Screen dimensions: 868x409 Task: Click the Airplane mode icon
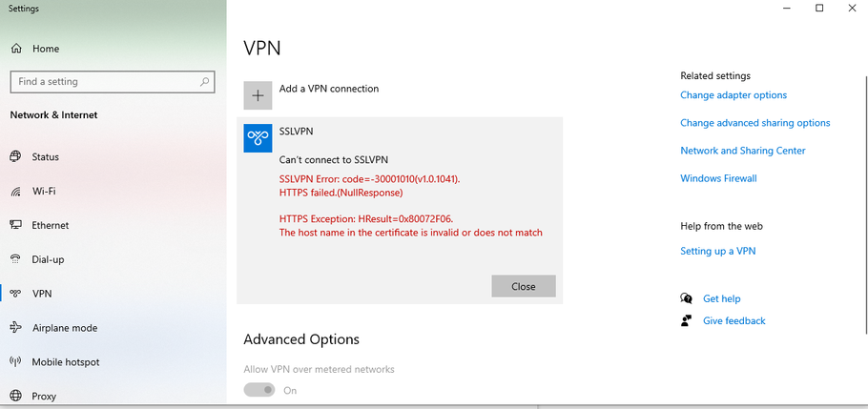15,328
